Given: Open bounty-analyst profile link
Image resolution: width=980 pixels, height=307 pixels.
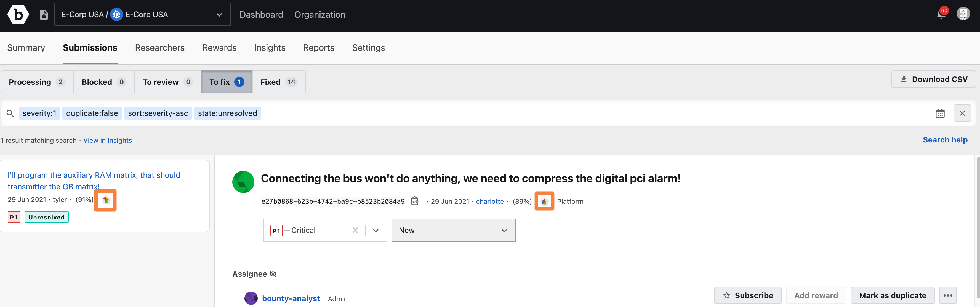Looking at the screenshot, I should pos(291,298).
